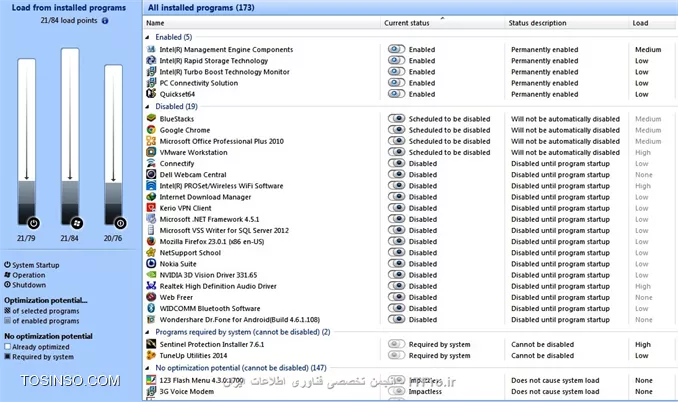Click the system startup power icon under first bar
678x402 pixels.
(33, 223)
